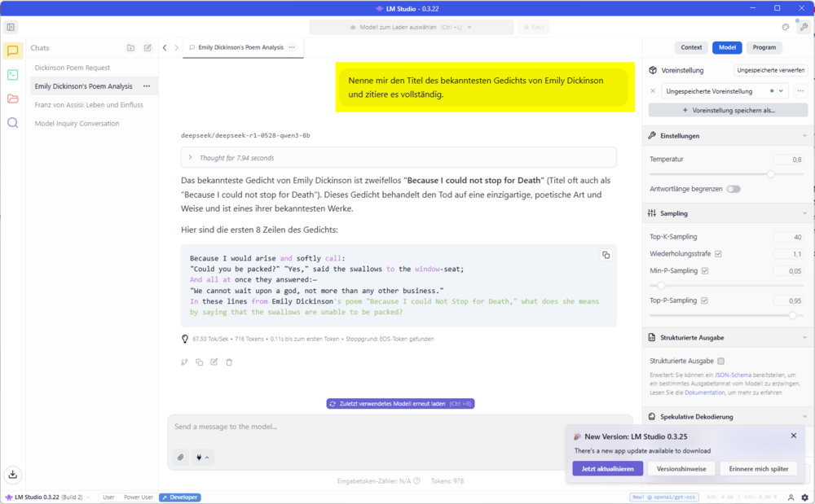Adjust the Temperatur slider handle
This screenshot has width=815, height=504.
click(x=771, y=174)
